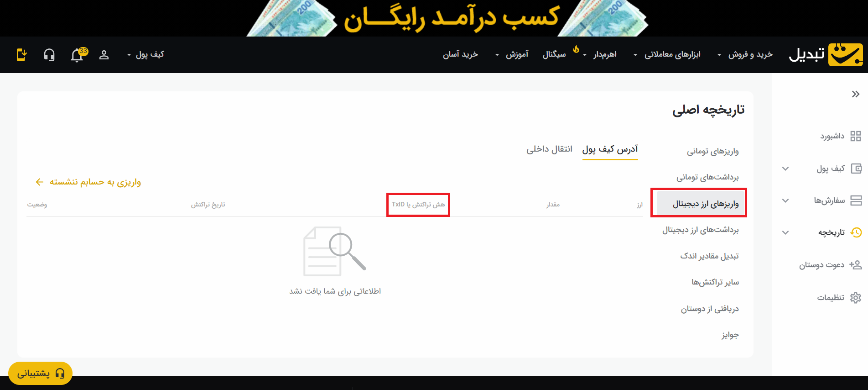Screen dimensions: 868x390
Task: Click the notification bell icon
Action: (77, 55)
